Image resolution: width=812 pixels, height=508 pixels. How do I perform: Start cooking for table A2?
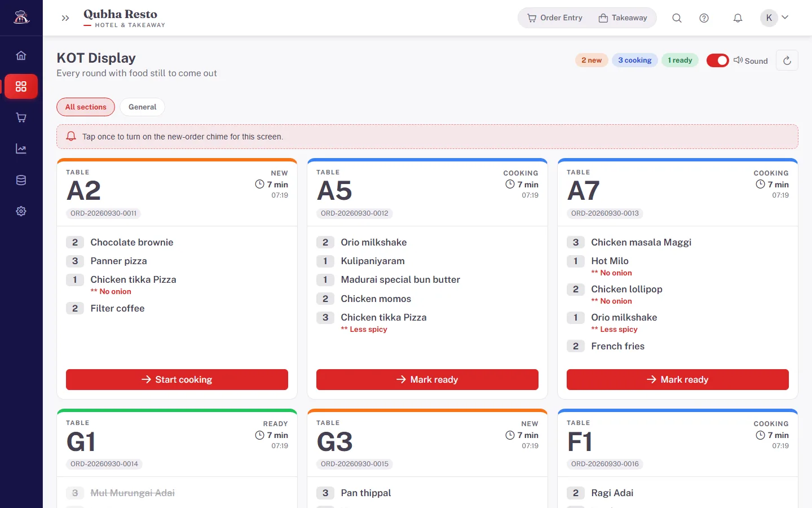[177, 379]
